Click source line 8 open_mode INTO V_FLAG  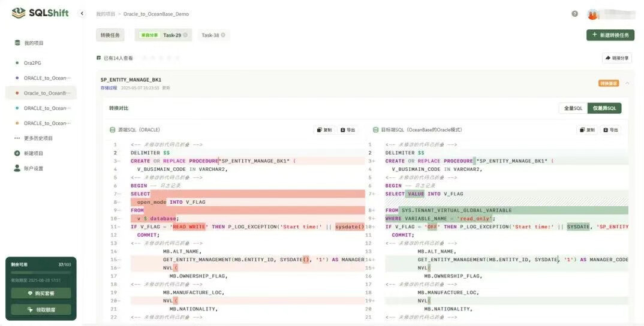pos(171,202)
